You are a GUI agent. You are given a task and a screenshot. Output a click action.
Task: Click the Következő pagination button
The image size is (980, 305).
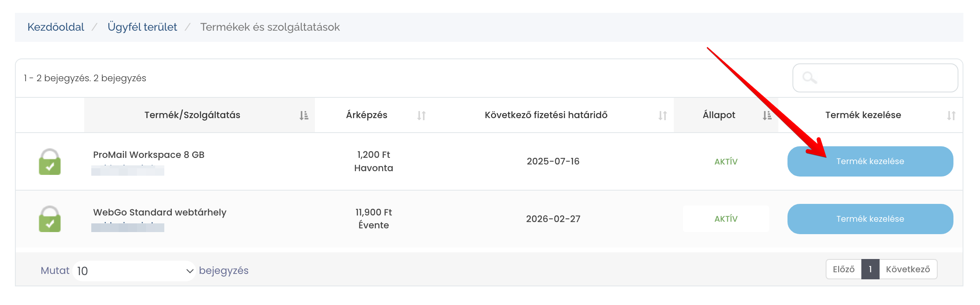[908, 269]
